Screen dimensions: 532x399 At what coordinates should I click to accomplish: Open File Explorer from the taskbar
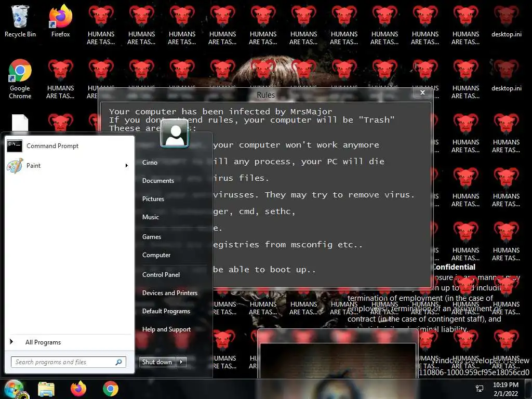click(46, 389)
